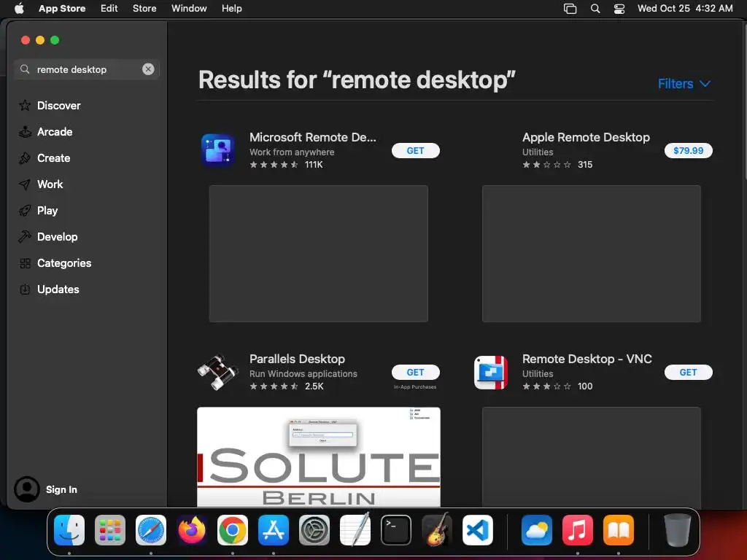
Task: Open the Categories grid icon
Action: pyautogui.click(x=25, y=262)
